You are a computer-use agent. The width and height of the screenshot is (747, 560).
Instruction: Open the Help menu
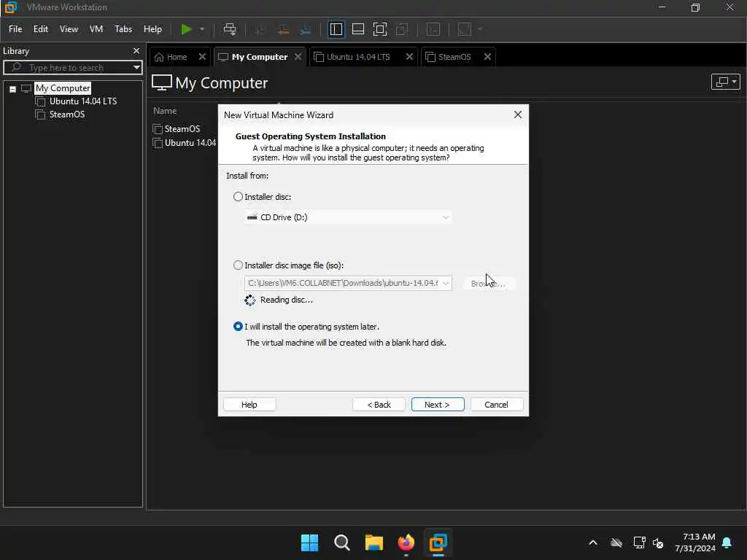tap(152, 29)
